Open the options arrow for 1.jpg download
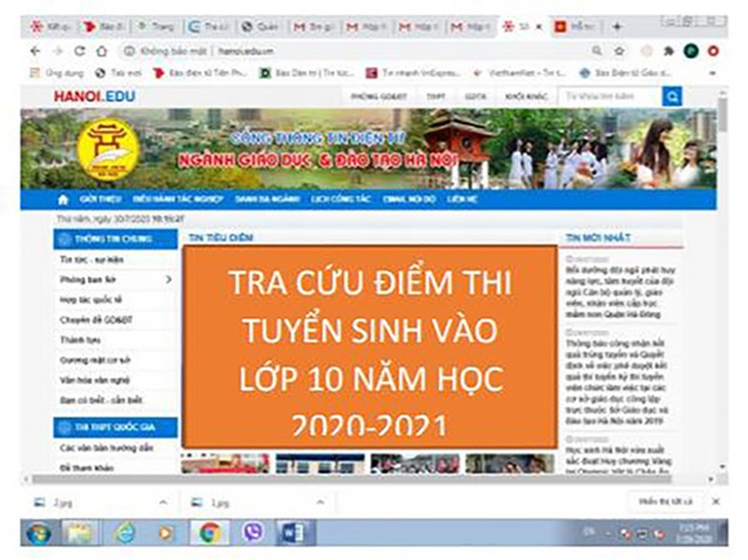 [320, 502]
